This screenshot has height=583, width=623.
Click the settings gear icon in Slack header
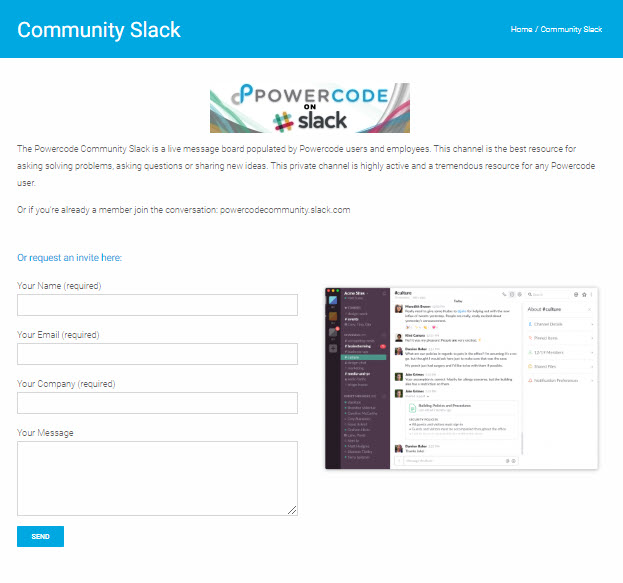point(519,294)
